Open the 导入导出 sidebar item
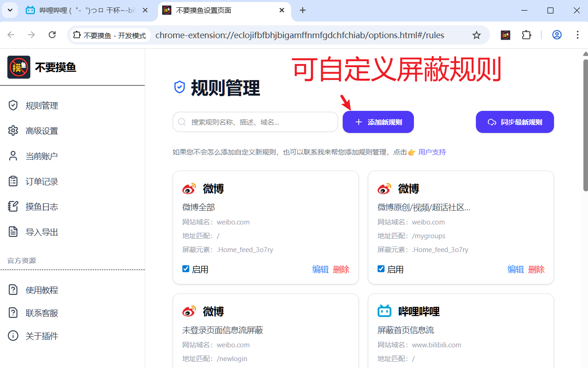Screen dimensions: 588x368 [72, 232]
